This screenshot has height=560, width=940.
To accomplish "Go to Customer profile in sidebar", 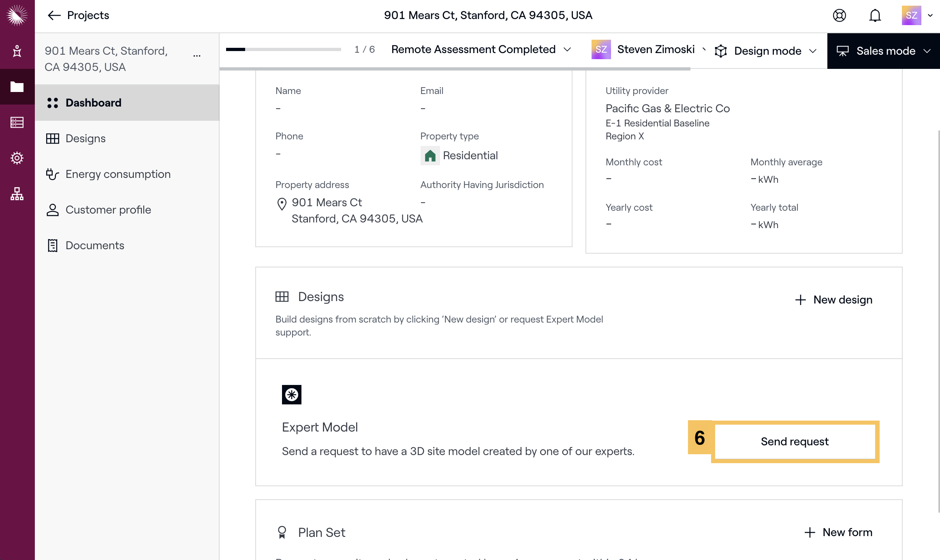I will tap(108, 210).
